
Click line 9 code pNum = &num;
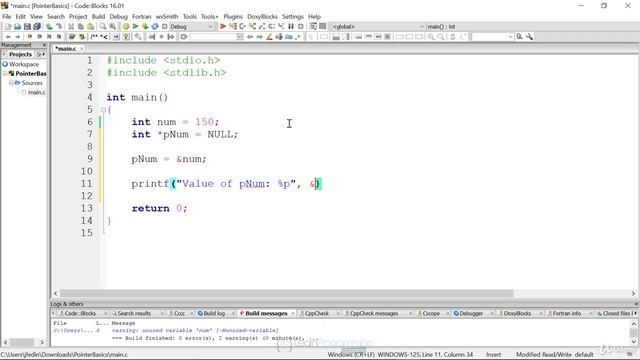point(169,159)
